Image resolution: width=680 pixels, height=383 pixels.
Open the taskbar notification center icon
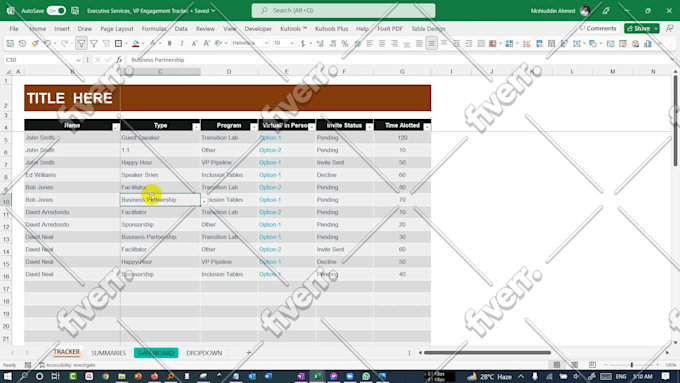click(666, 376)
